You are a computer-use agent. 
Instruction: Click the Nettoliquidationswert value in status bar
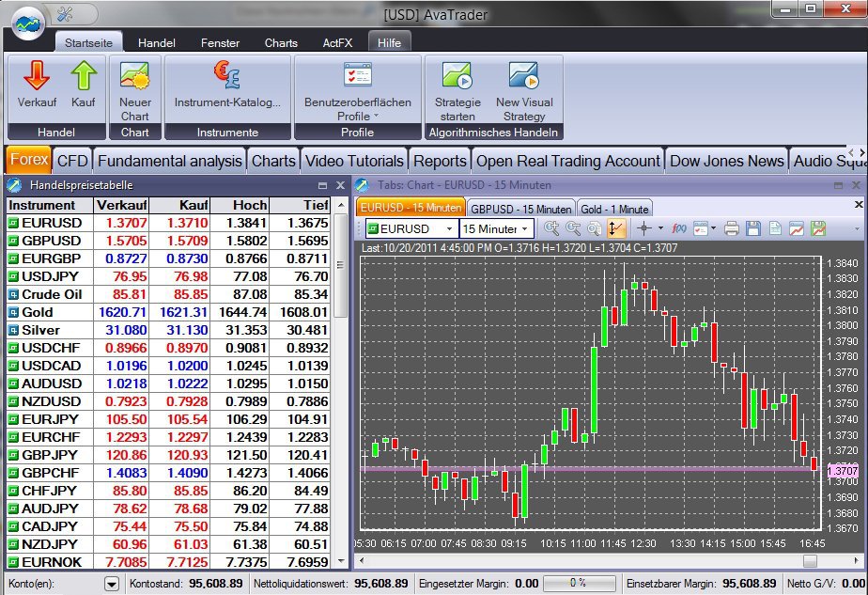380,584
